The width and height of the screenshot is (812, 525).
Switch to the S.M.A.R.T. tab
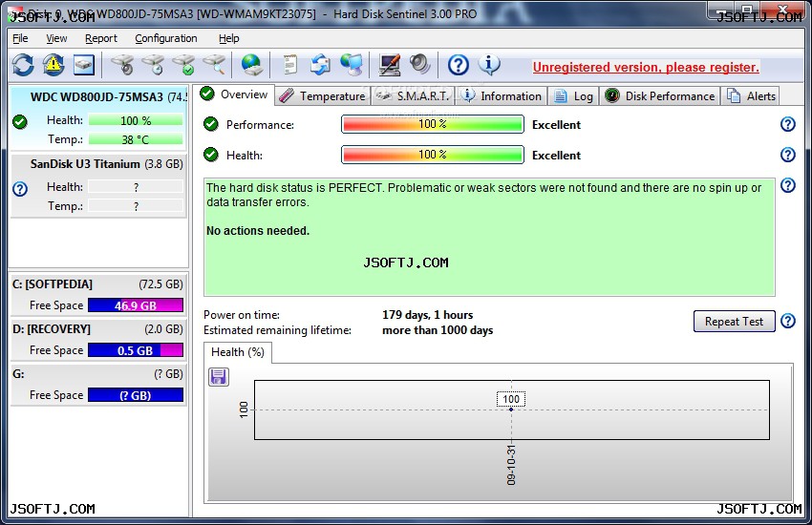[x=413, y=96]
